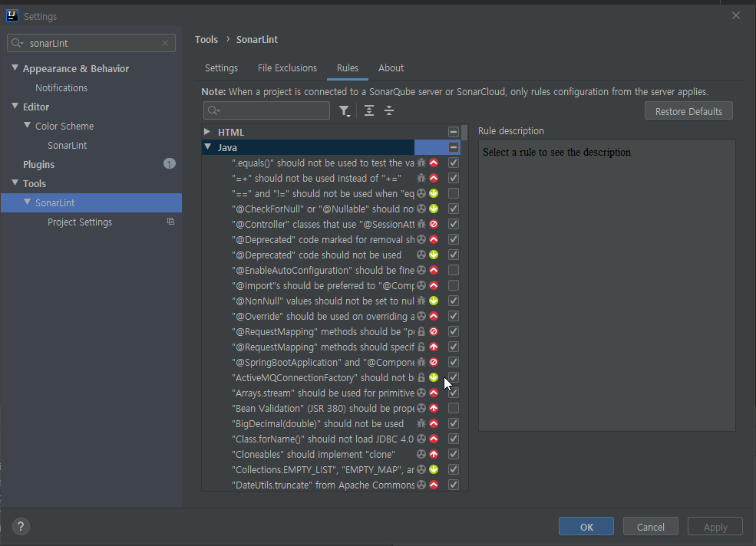The height and width of the screenshot is (546, 756).
Task: Focus the settings search field
Action: 91,43
